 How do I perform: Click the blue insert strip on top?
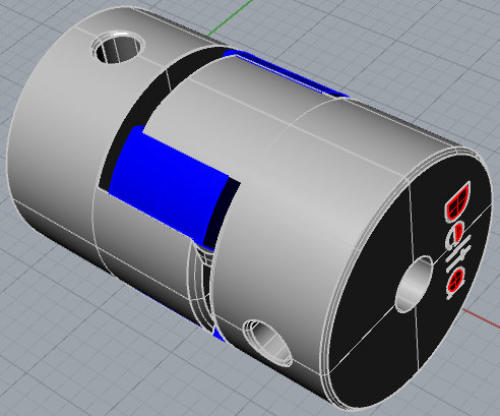[287, 74]
